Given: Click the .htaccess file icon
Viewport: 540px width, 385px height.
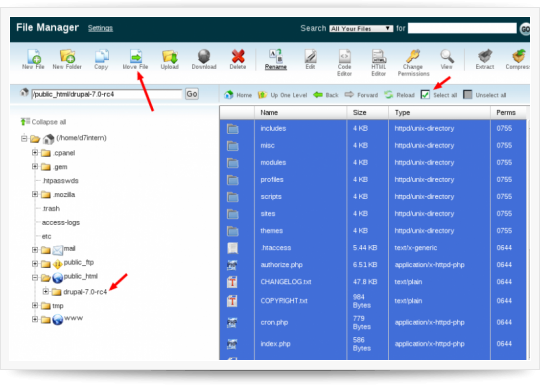Looking at the screenshot, I should [x=232, y=248].
